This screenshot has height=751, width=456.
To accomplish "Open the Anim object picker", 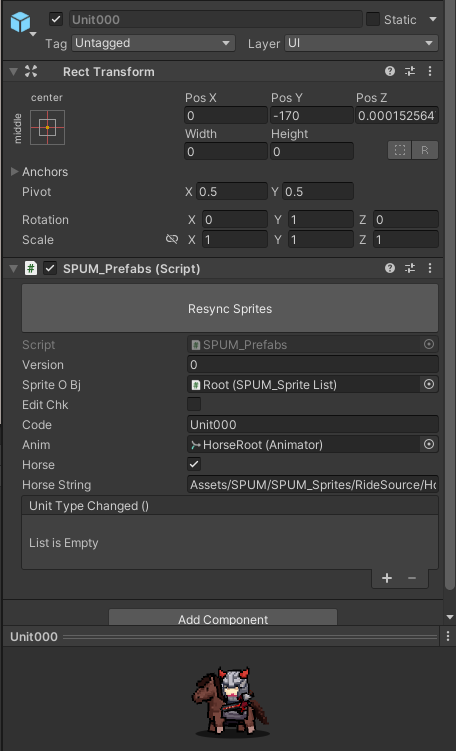I will pyautogui.click(x=429, y=444).
